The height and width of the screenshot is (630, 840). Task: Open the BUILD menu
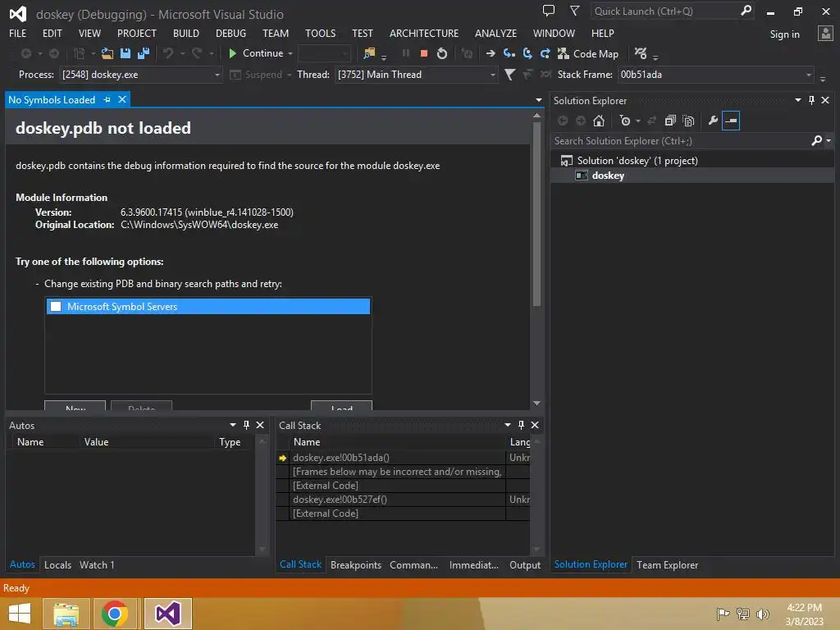point(186,33)
